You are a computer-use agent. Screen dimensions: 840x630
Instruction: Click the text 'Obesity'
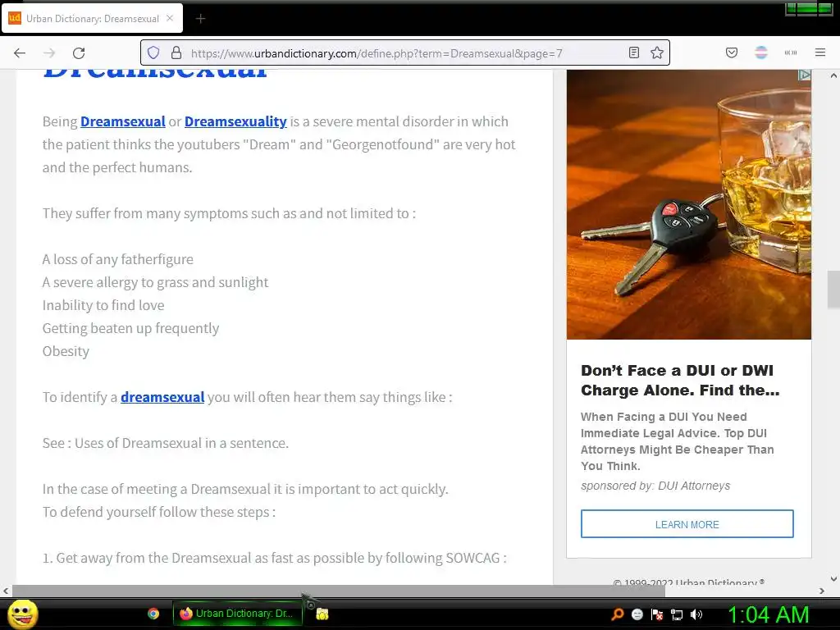point(66,351)
